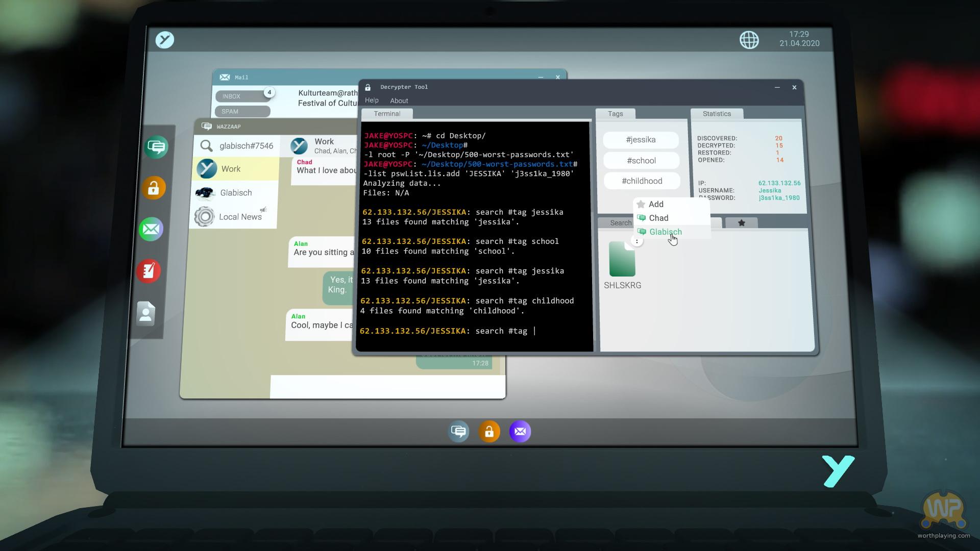This screenshot has width=980, height=551.
Task: Open the three-dot menu on SHLSKRG file
Action: coord(636,241)
